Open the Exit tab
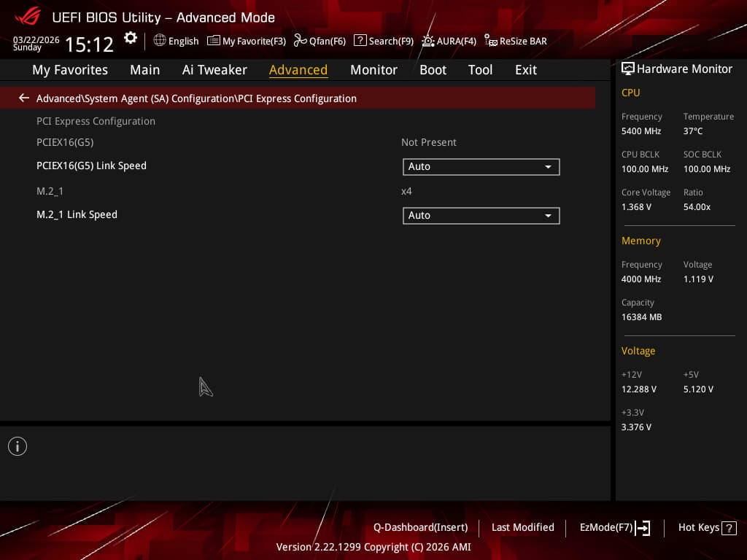The height and width of the screenshot is (560, 747). pyautogui.click(x=526, y=70)
